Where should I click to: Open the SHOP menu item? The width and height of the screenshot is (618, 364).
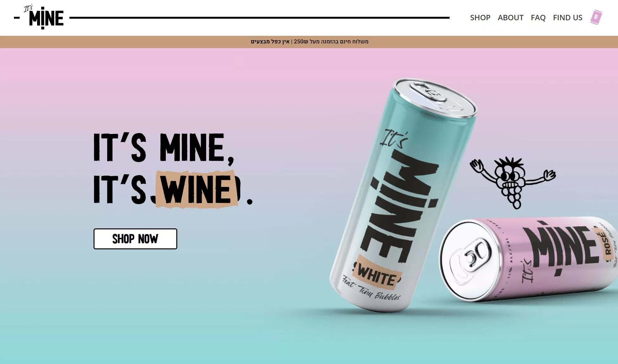point(480,18)
